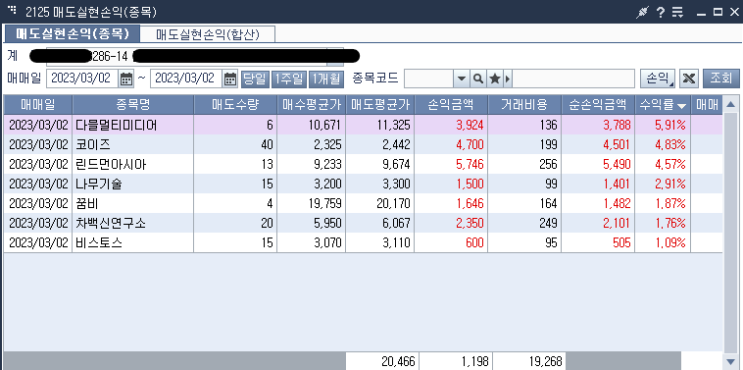The image size is (743, 370).
Task: Click start date field 2023/03/02
Action: tap(82, 79)
